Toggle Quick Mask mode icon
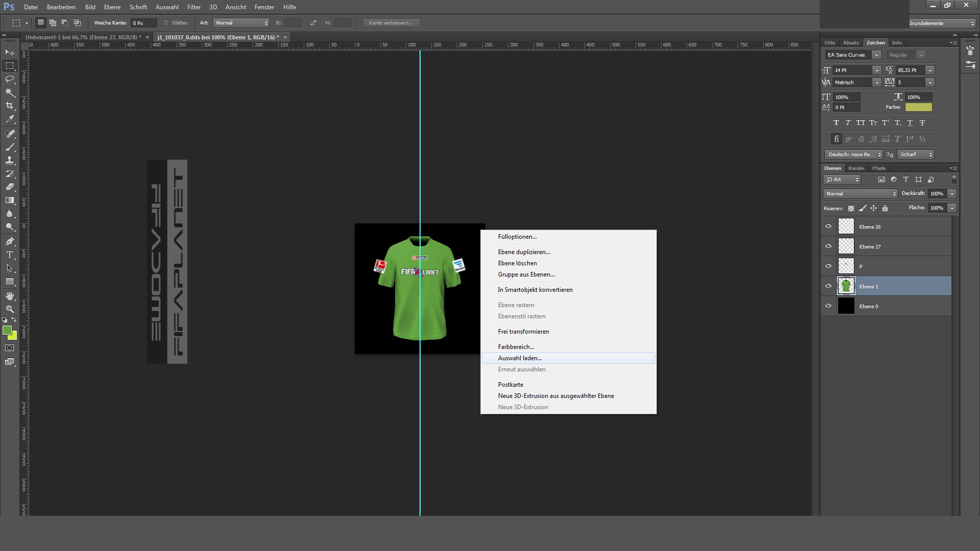Image resolution: width=980 pixels, height=551 pixels. point(10,348)
